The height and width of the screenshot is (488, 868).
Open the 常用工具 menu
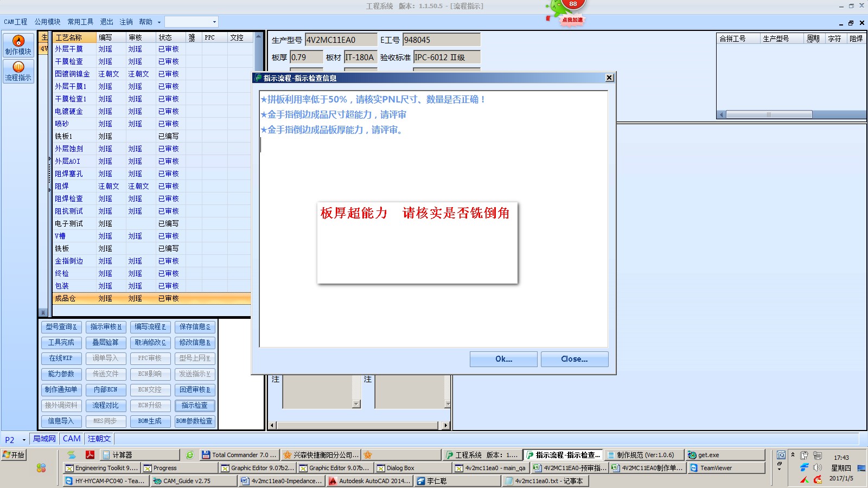(80, 22)
